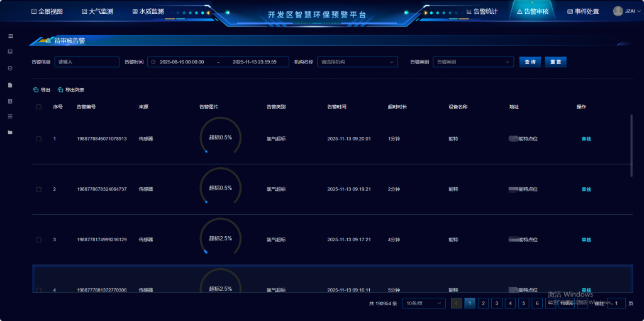Click 审核 link for row 2
The height and width of the screenshot is (321, 644).
coord(586,189)
